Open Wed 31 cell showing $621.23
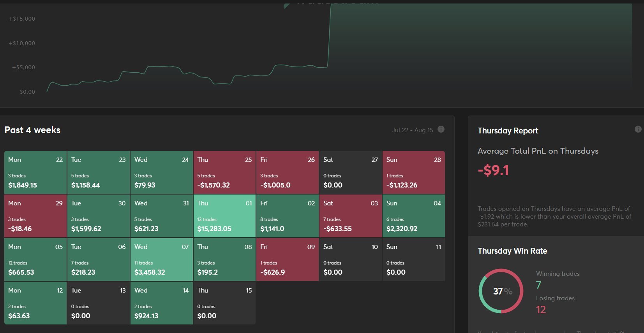The height and width of the screenshot is (333, 644). tap(162, 216)
